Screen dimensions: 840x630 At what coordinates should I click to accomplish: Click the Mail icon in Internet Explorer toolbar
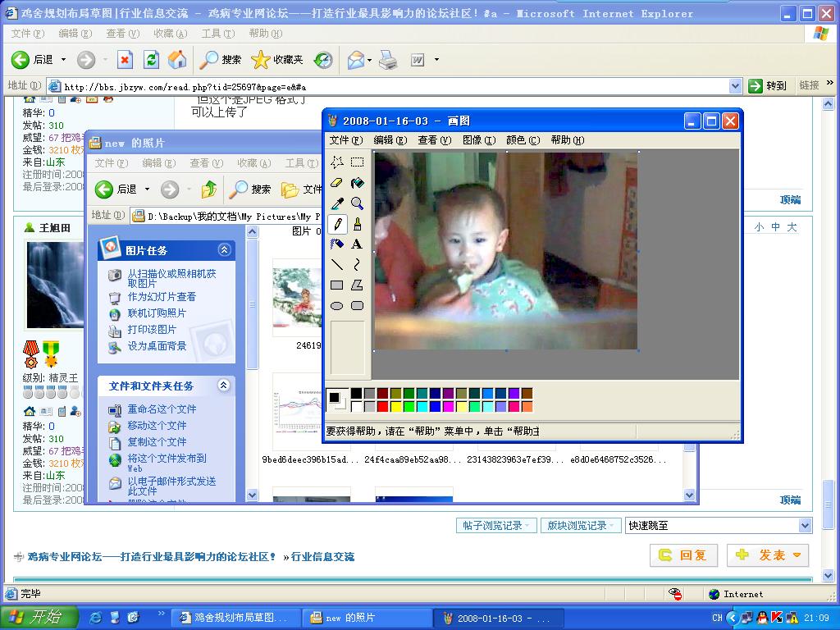356,59
